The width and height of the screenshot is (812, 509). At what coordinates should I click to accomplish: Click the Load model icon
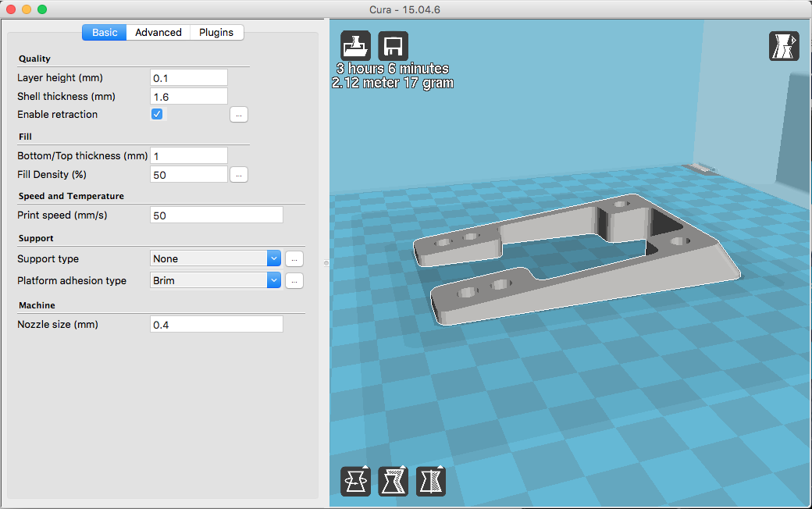pyautogui.click(x=356, y=46)
